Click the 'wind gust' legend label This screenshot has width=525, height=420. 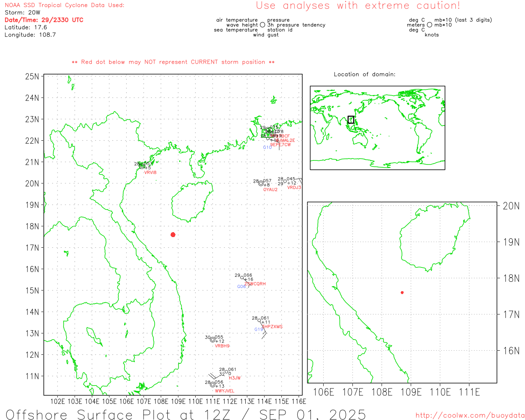click(266, 35)
